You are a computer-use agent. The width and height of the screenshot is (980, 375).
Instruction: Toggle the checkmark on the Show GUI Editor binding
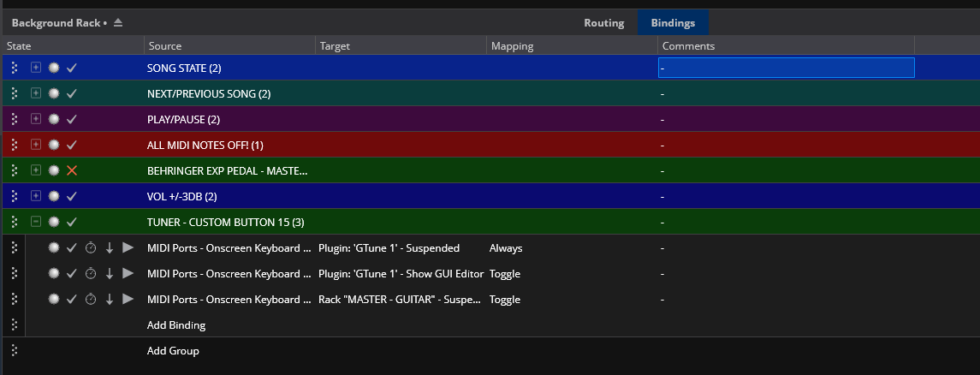[72, 274]
